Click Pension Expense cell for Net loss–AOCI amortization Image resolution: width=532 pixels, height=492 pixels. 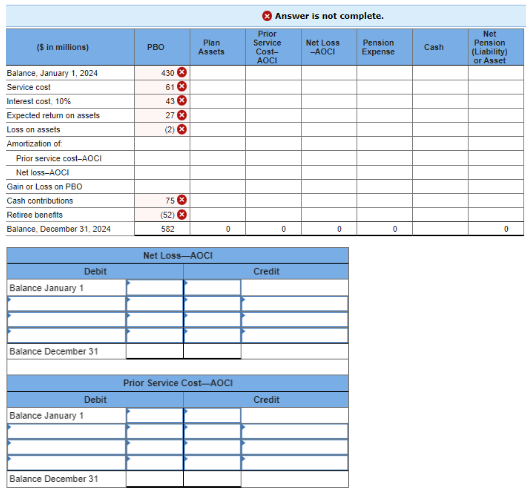click(x=385, y=172)
